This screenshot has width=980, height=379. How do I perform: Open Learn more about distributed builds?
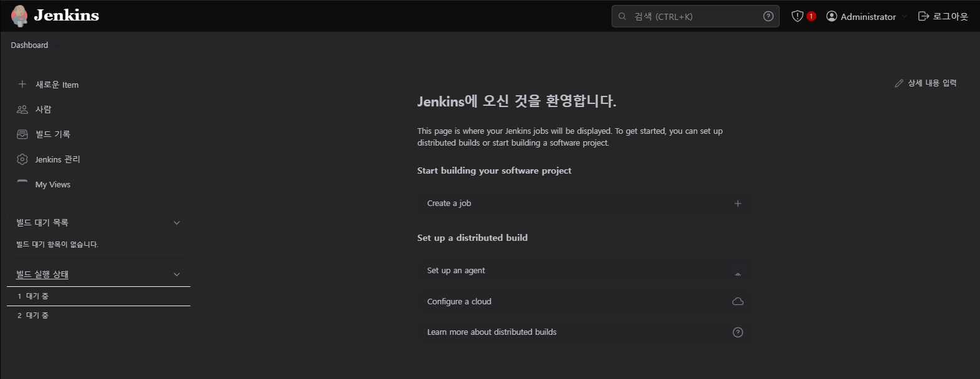click(x=584, y=332)
